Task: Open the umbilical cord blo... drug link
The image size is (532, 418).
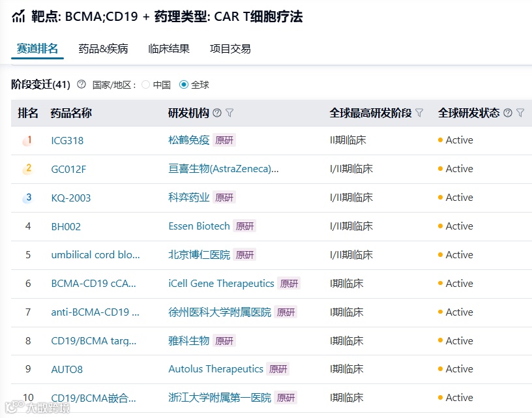Action: click(95, 255)
